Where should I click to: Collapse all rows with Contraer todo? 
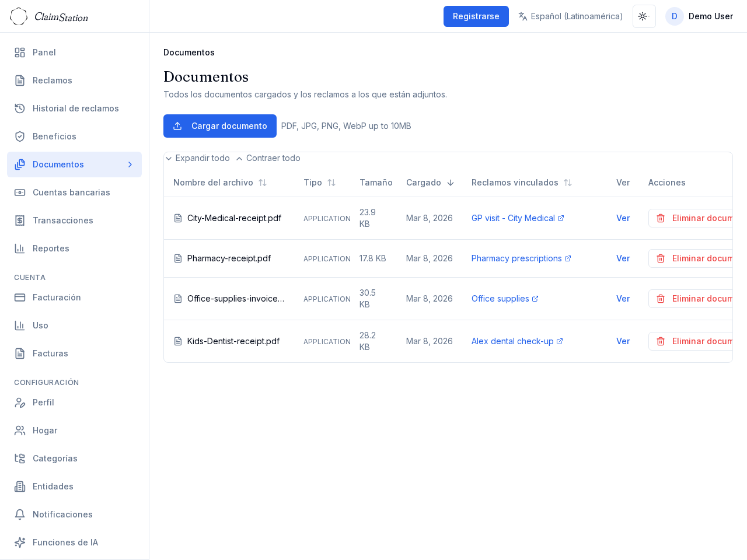[x=268, y=158]
